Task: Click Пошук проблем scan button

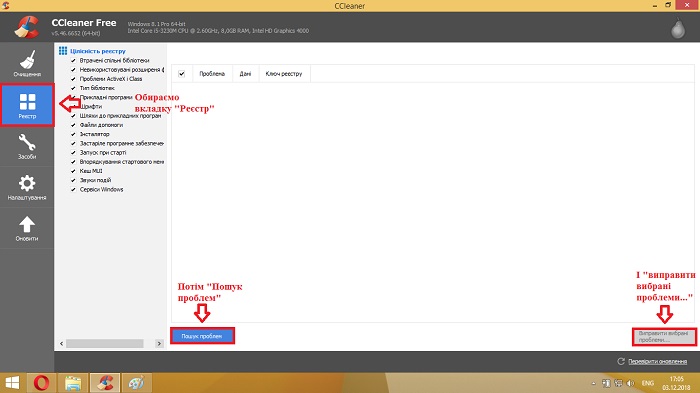Action: point(202,336)
